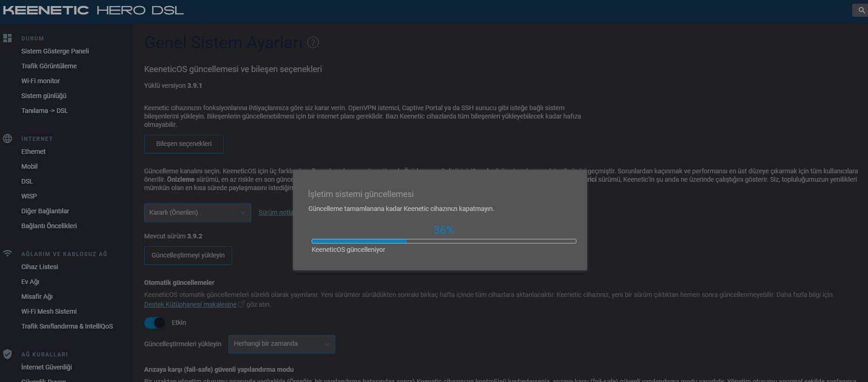Open the Mobil connection page
The image size is (868, 382).
pos(29,166)
